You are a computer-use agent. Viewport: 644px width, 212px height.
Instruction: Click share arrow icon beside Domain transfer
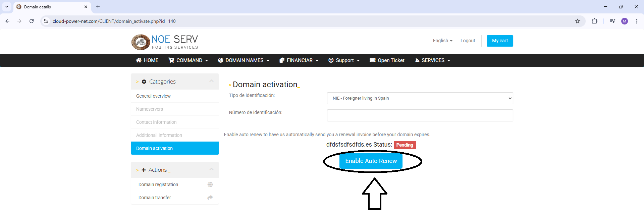point(210,198)
